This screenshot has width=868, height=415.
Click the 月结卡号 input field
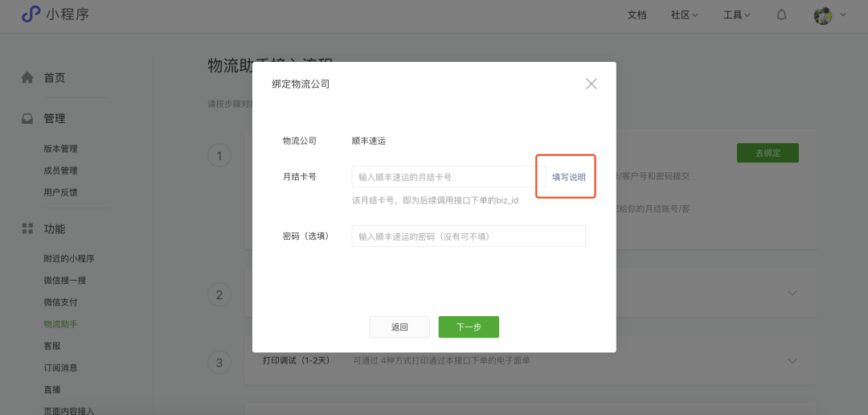click(x=448, y=177)
